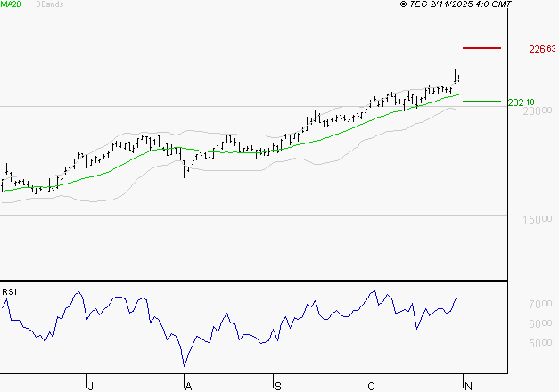The height and width of the screenshot is (392, 559).
Task: Click the RSI 70.00 axis label
Action: pyautogui.click(x=540, y=304)
